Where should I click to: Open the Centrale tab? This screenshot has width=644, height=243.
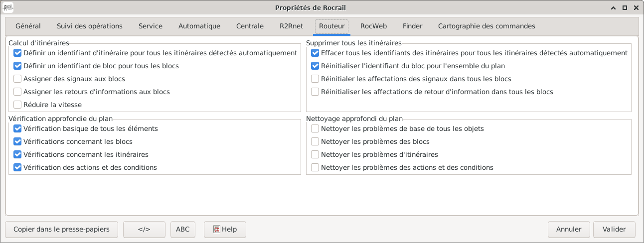pyautogui.click(x=250, y=26)
